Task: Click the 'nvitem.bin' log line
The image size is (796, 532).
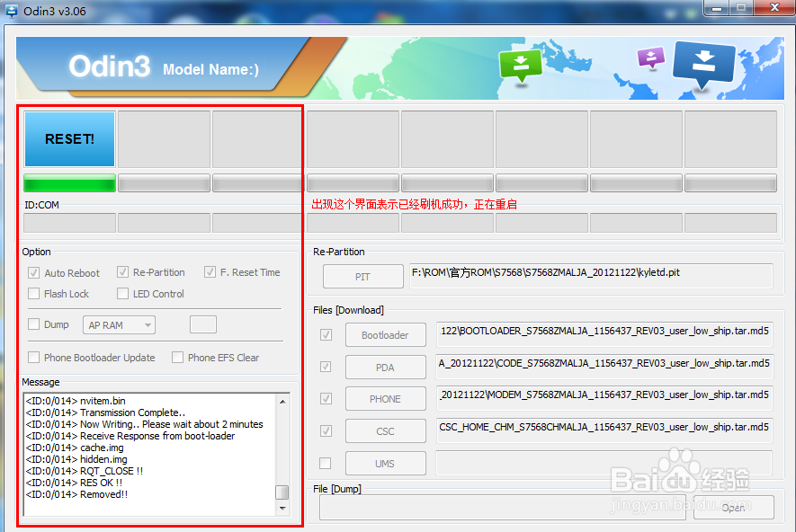Action: pyautogui.click(x=76, y=401)
